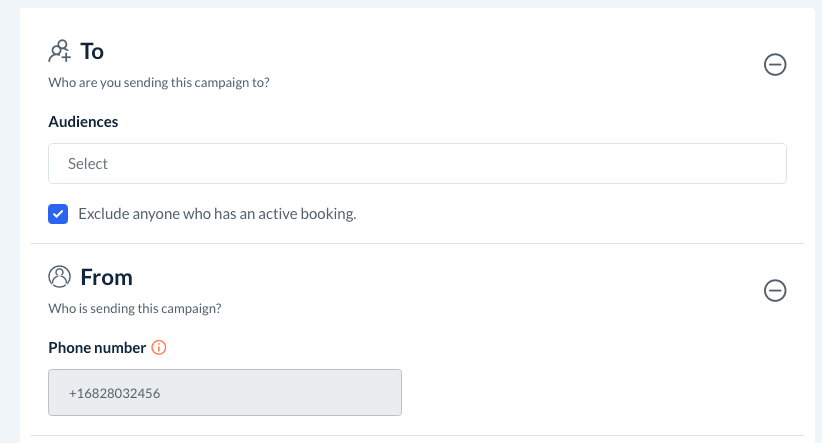Open the Audiences Select dropdown
Viewport: 822px width, 443px height.
tap(417, 164)
